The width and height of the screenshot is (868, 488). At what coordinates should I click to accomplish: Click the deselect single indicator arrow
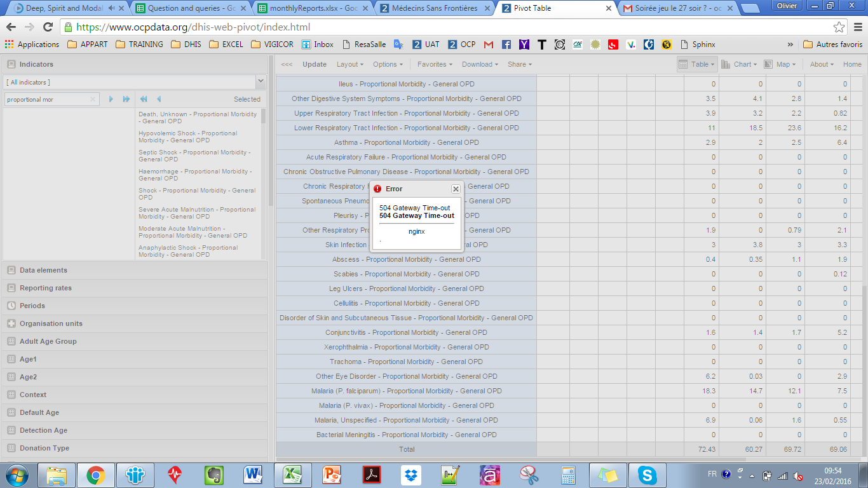coord(158,99)
